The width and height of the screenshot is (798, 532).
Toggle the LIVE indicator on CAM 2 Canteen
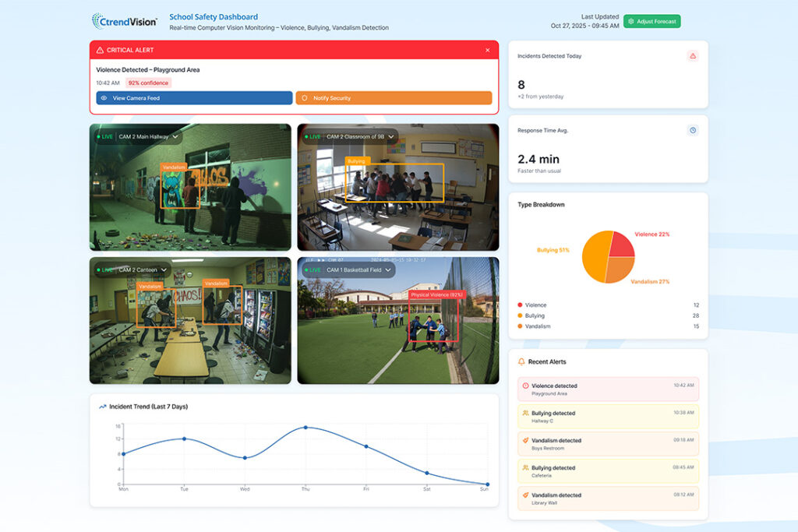point(105,269)
